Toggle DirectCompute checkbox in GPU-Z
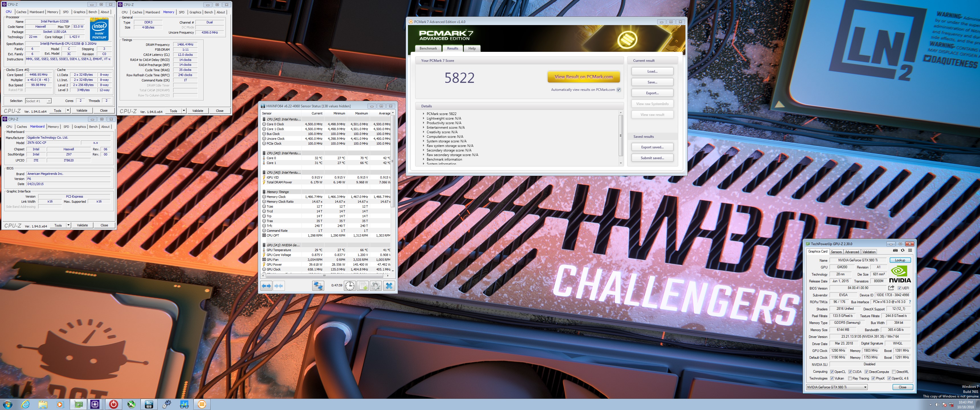The height and width of the screenshot is (410, 980). point(867,372)
